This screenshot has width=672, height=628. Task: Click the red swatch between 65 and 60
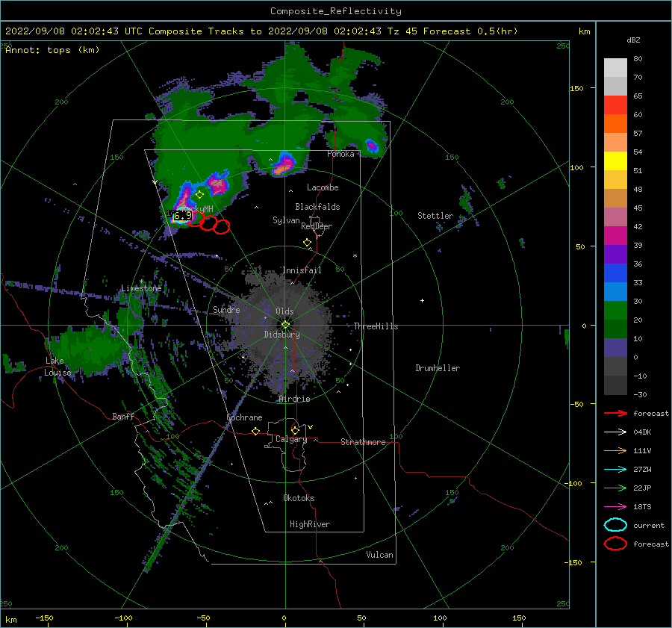(x=615, y=105)
